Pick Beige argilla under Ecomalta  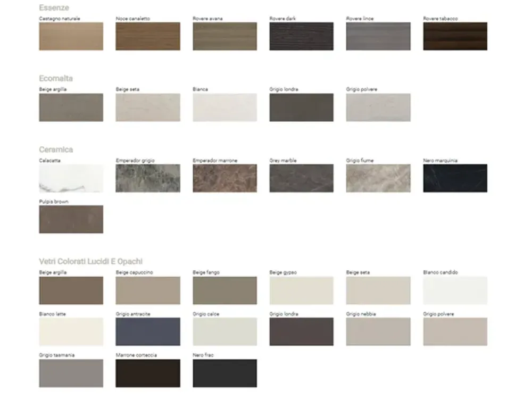pyautogui.click(x=71, y=107)
